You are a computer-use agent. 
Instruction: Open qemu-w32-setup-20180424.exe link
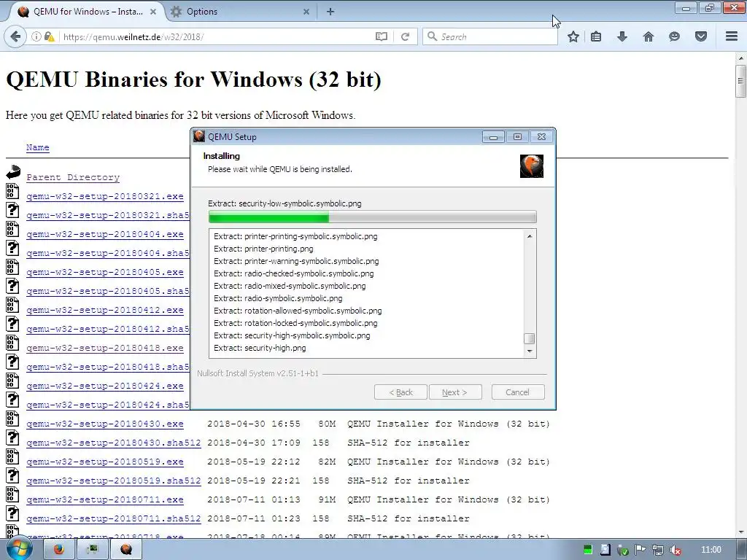coord(105,386)
